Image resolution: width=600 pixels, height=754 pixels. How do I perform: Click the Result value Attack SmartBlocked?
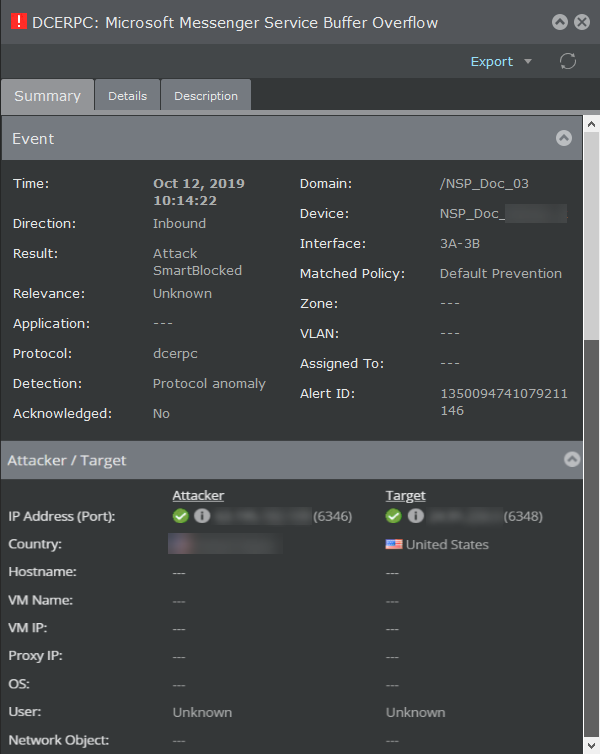coord(197,262)
